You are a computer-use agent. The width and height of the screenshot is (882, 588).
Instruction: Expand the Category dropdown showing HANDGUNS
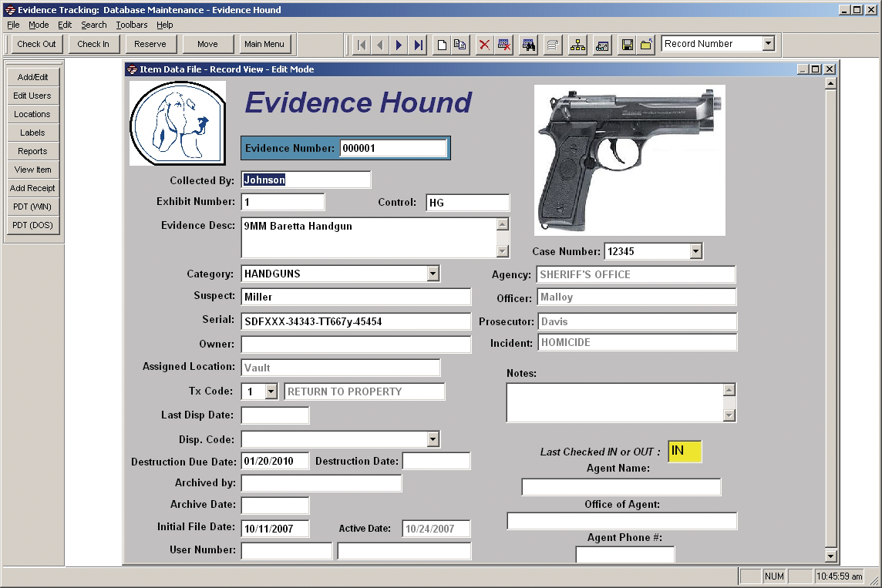pyautogui.click(x=433, y=274)
